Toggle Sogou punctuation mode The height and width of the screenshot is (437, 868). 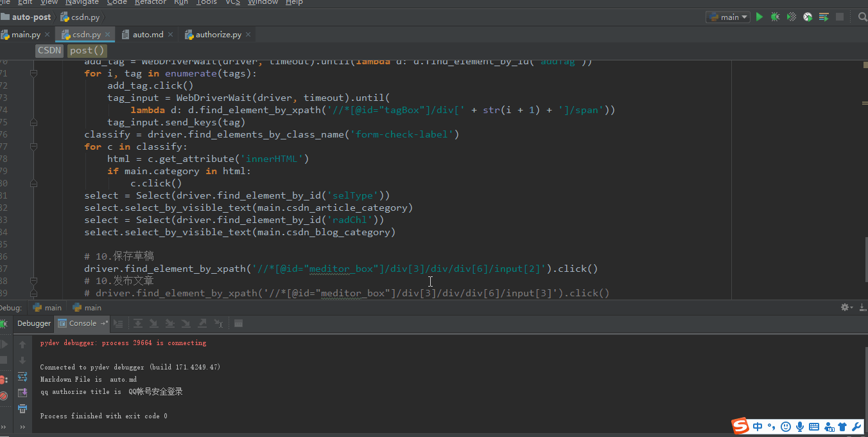tap(770, 427)
